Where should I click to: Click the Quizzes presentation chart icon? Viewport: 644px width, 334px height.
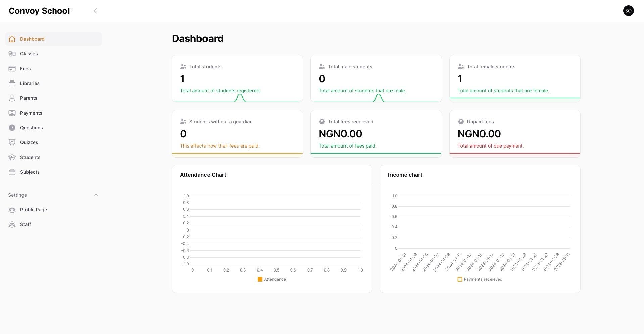pyautogui.click(x=12, y=142)
